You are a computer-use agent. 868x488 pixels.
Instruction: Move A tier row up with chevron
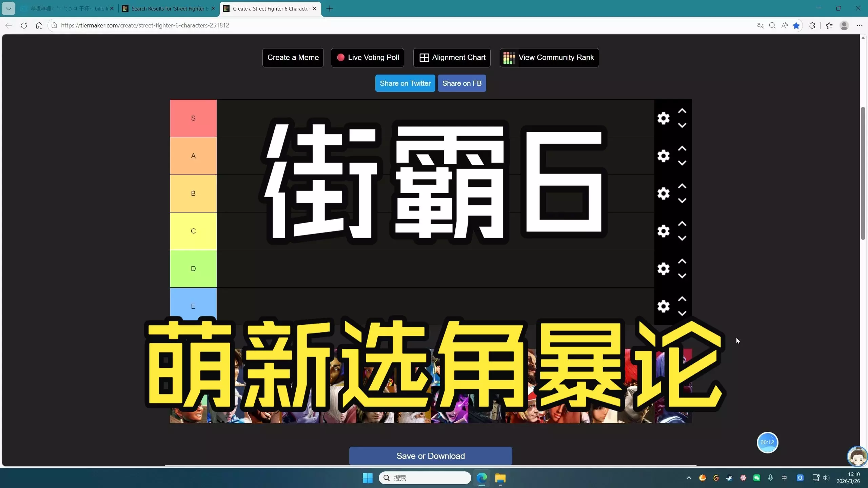682,149
